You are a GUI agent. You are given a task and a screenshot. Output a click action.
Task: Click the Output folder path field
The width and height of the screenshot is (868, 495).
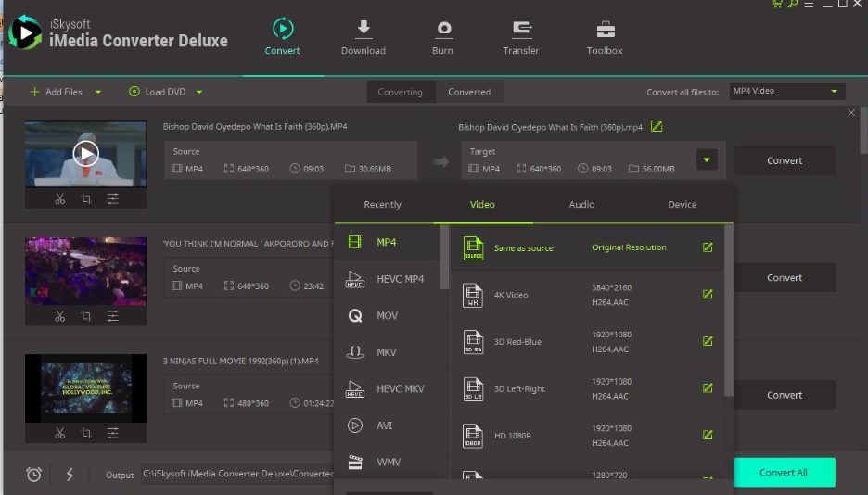tap(238, 474)
